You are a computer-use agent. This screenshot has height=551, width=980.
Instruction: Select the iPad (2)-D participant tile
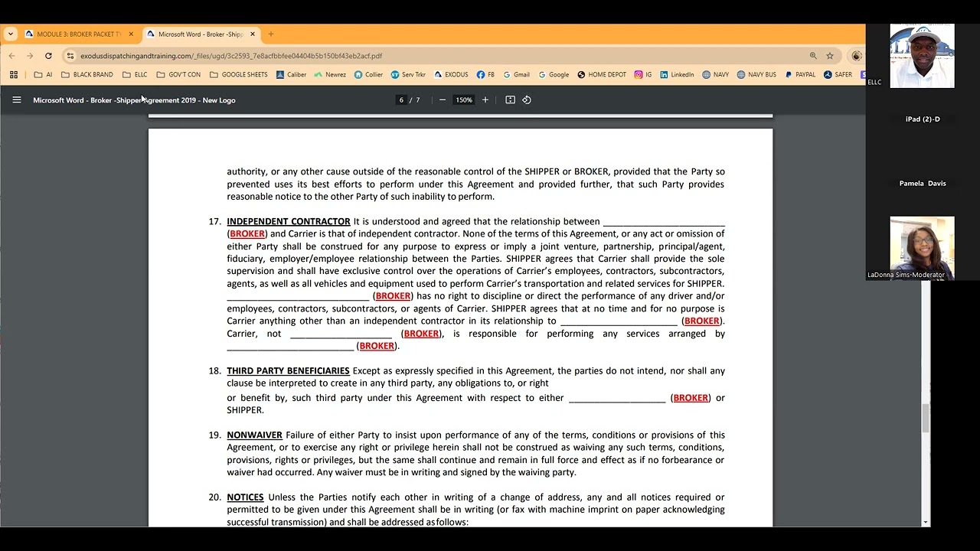923,119
